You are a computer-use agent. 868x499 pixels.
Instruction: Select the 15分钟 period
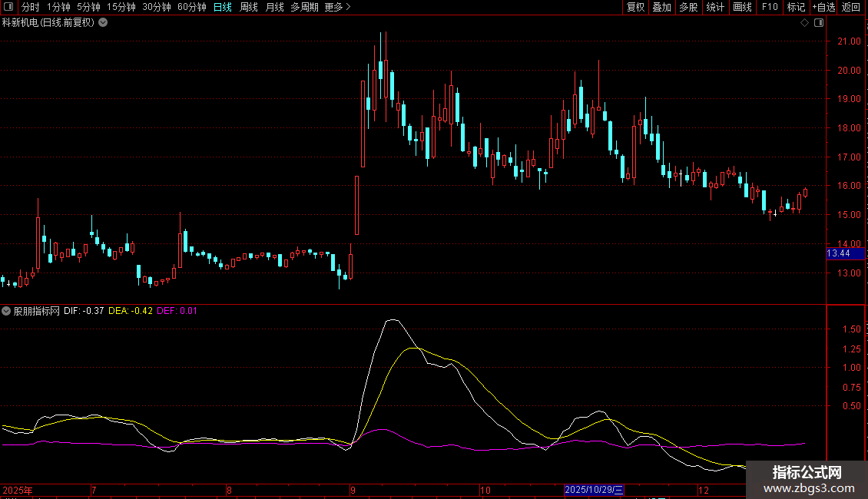point(121,7)
